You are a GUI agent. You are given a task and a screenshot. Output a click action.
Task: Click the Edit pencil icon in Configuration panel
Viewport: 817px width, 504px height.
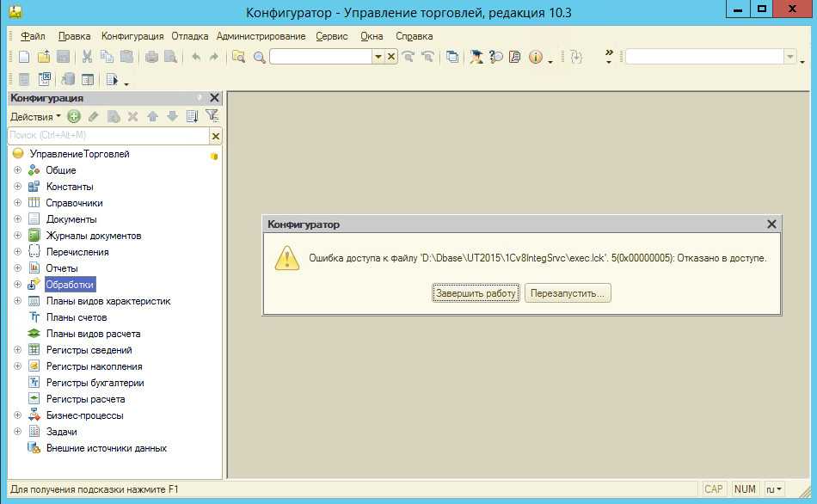[x=93, y=116]
